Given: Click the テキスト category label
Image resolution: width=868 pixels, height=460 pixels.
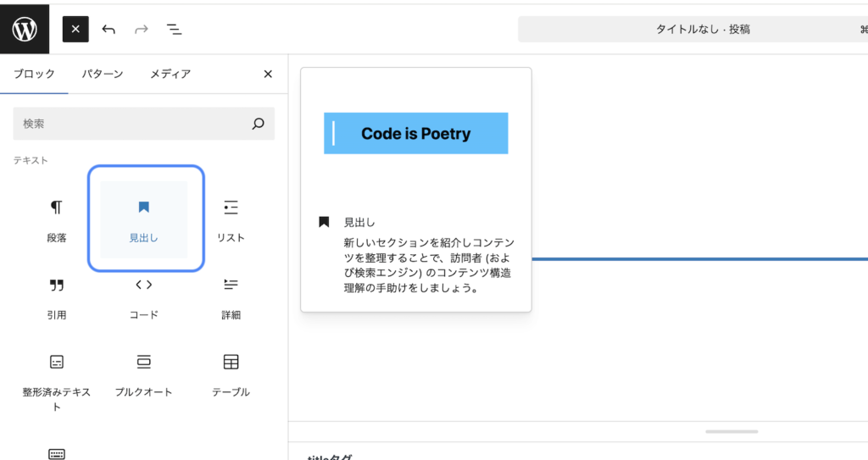Looking at the screenshot, I should (31, 160).
